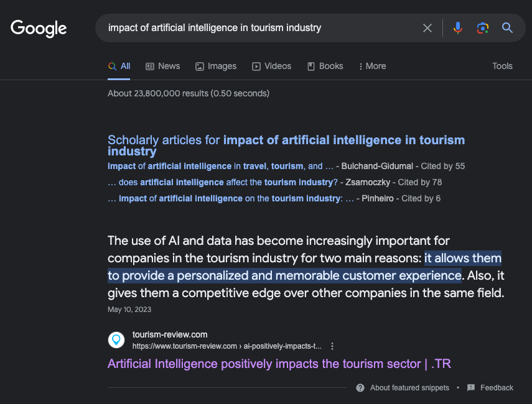Open Pinheiro scholarly article link
532x404 pixels.
[x=231, y=199]
